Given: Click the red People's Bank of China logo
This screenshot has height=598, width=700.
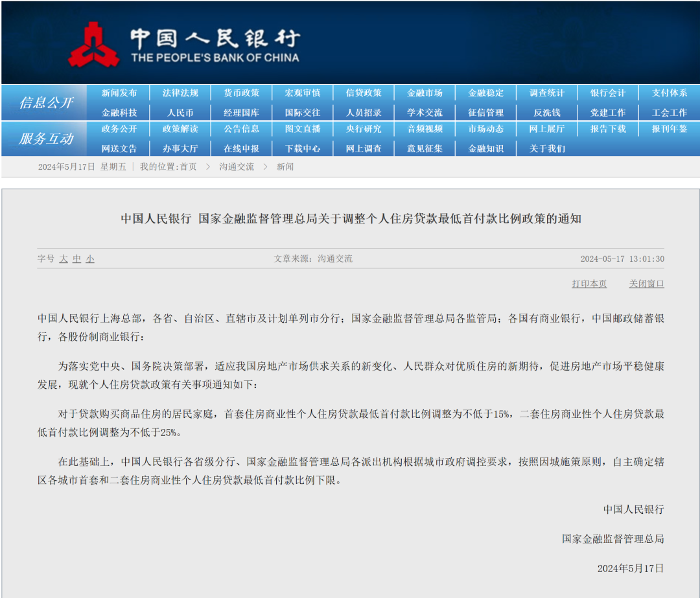Looking at the screenshot, I should (94, 45).
